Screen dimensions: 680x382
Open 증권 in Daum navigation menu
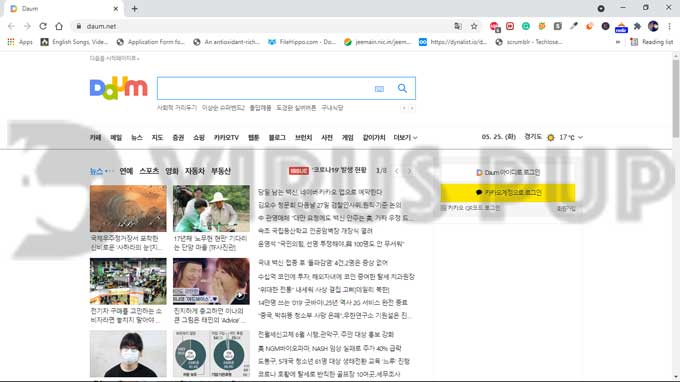[x=178, y=137]
